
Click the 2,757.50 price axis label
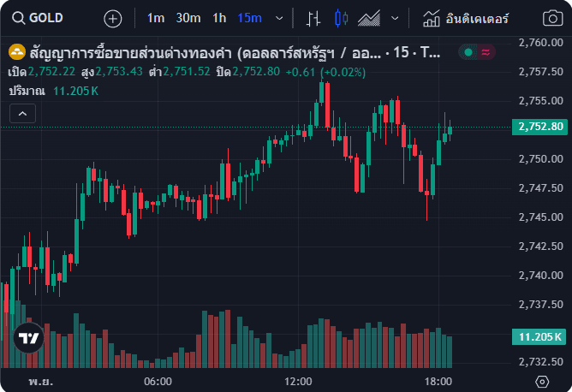point(541,72)
